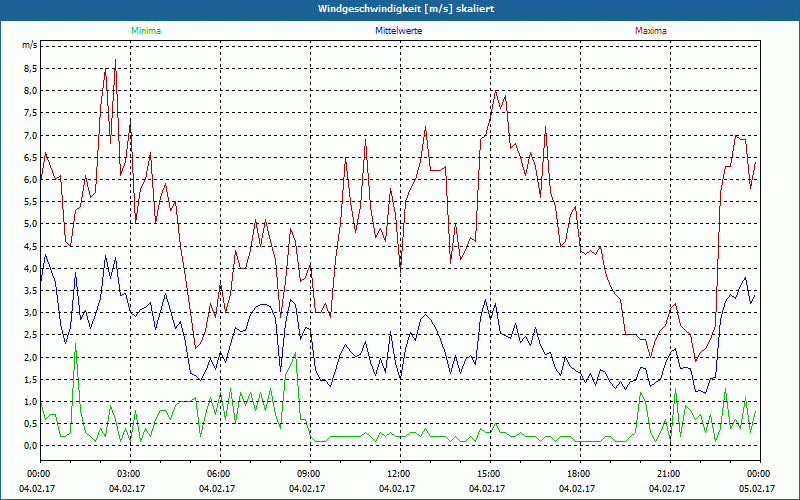Click the '15:00' time axis label
This screenshot has height=500, width=800.
[x=490, y=474]
